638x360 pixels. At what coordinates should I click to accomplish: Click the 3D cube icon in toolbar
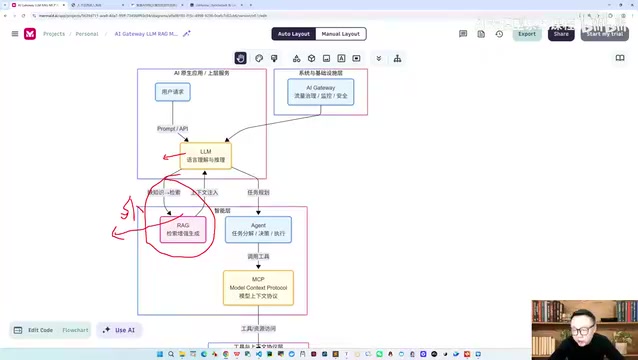click(311, 58)
